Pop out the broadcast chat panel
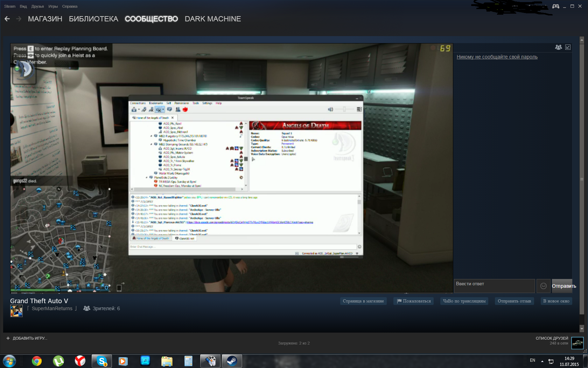Screen dimensions: 588x368 [568, 47]
